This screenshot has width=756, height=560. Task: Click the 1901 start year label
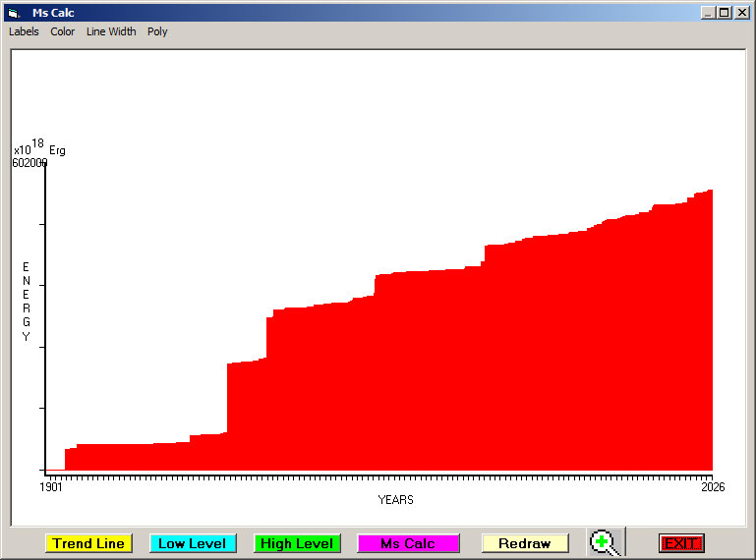(x=51, y=487)
